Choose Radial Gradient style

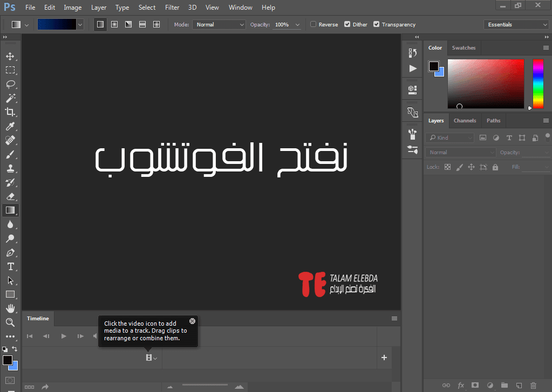pos(114,25)
